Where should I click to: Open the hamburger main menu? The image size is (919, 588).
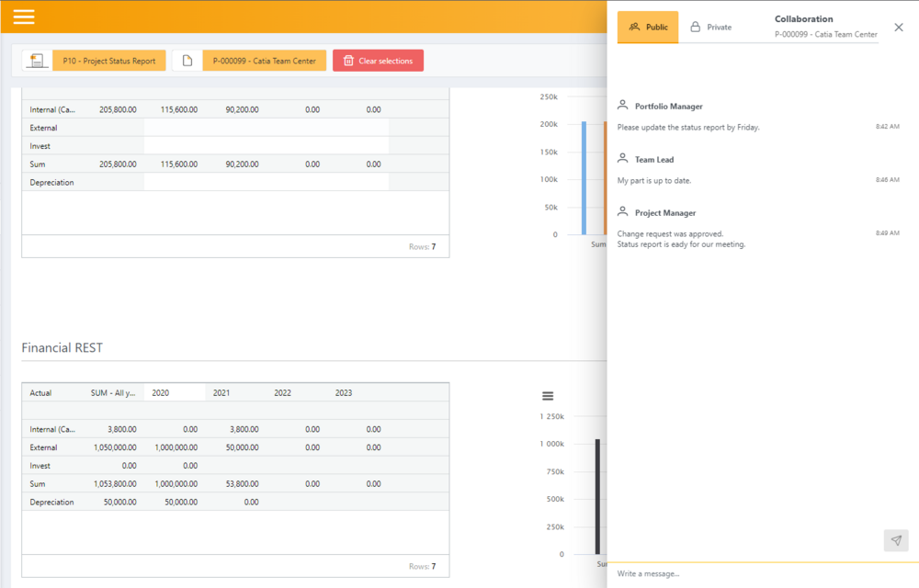tap(24, 17)
